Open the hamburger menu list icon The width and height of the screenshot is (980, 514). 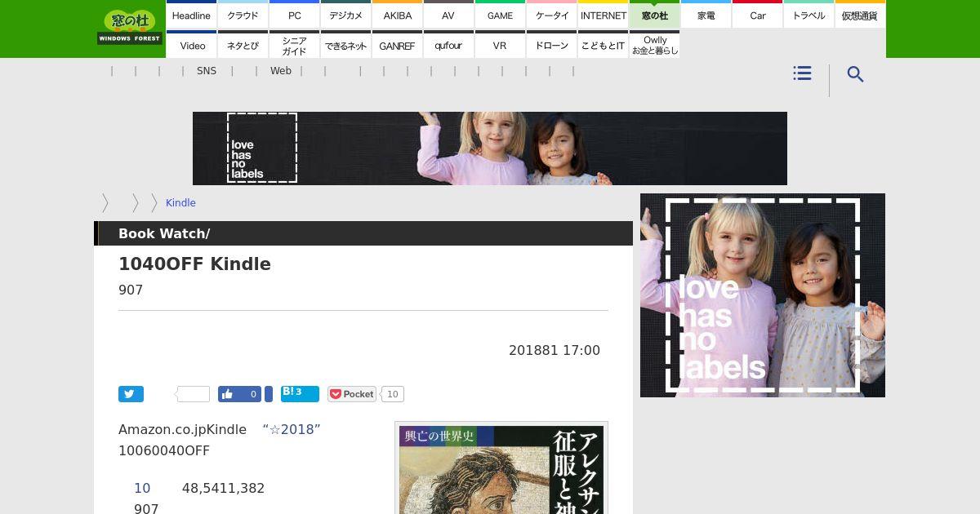click(802, 73)
